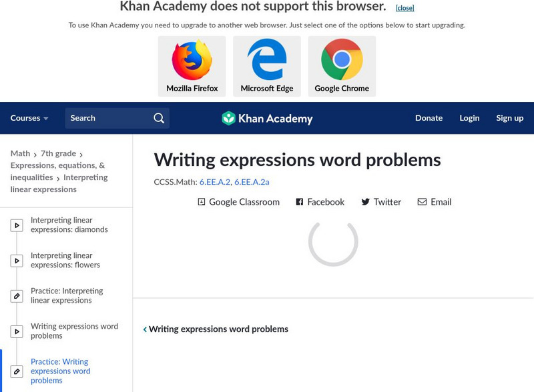Close the unsupported browser banner
This screenshot has width=534, height=392.
coord(405,8)
